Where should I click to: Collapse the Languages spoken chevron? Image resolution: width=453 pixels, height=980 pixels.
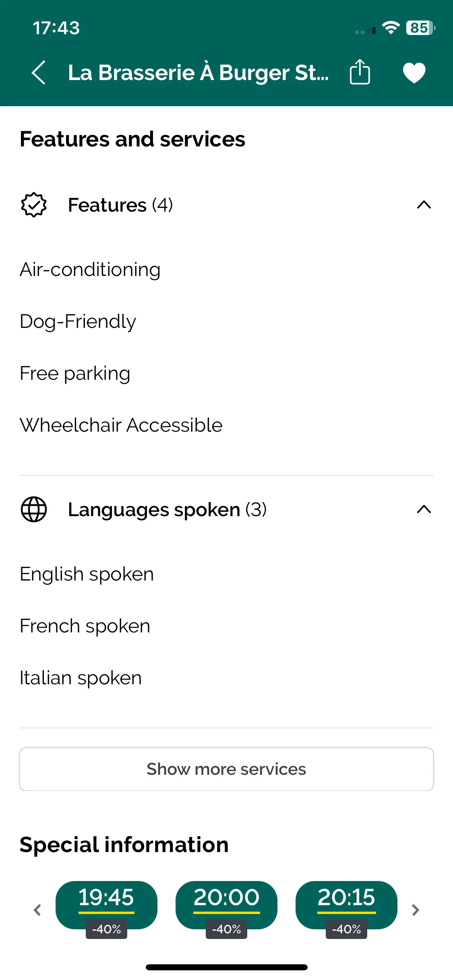pyautogui.click(x=424, y=509)
